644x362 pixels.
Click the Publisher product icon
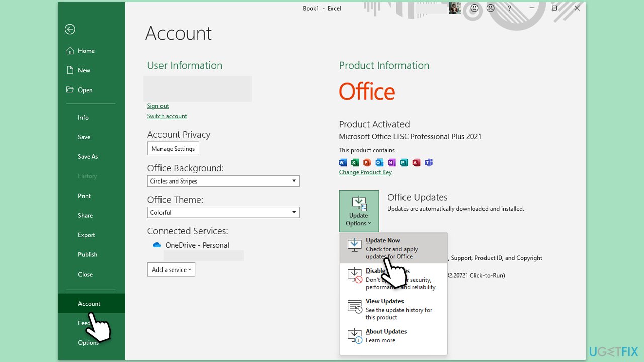click(404, 162)
